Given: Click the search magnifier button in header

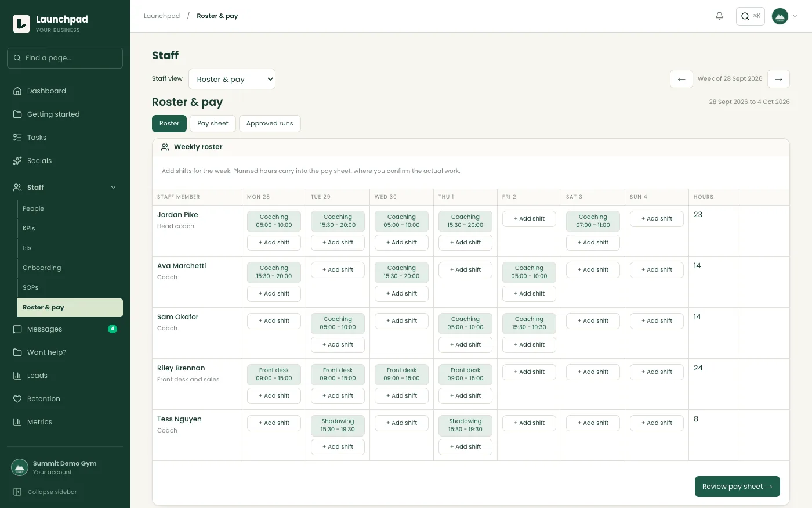Looking at the screenshot, I should click(751, 16).
